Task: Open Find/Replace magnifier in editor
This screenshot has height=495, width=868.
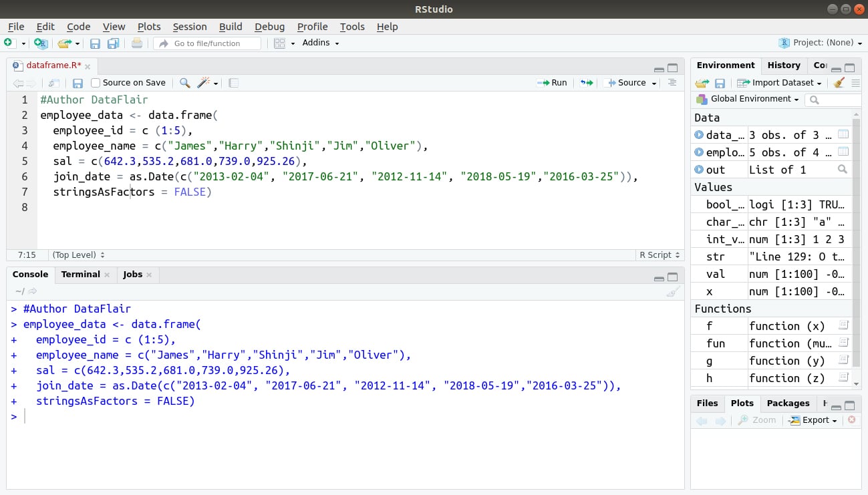Action: coord(185,83)
